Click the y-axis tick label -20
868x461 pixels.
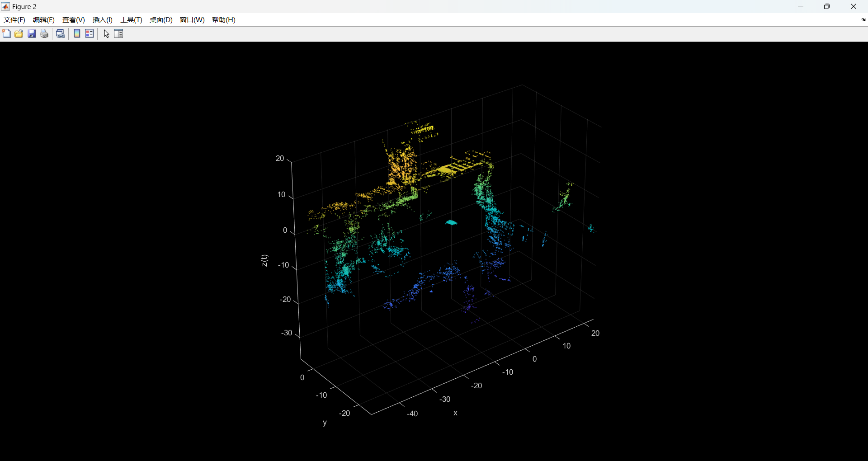(x=344, y=413)
